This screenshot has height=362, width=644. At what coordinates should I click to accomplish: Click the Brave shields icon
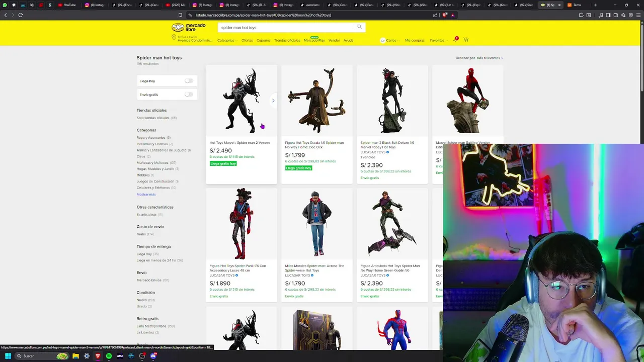(x=445, y=15)
